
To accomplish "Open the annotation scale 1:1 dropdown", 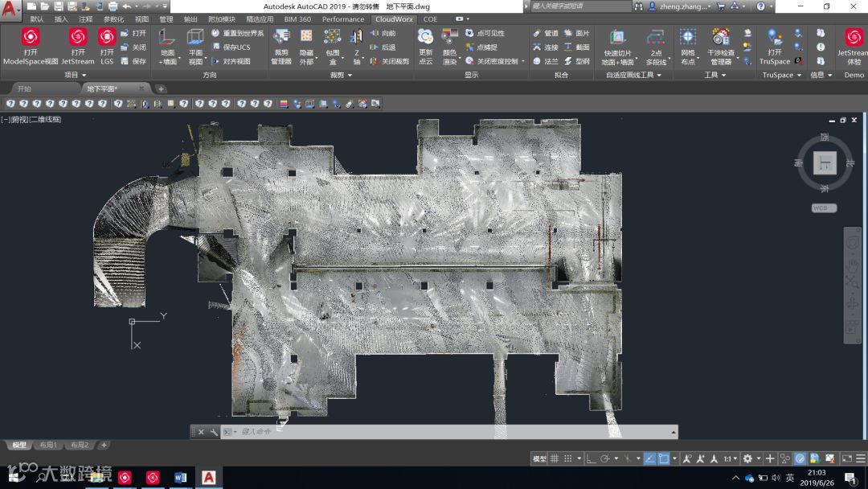I will (x=730, y=458).
